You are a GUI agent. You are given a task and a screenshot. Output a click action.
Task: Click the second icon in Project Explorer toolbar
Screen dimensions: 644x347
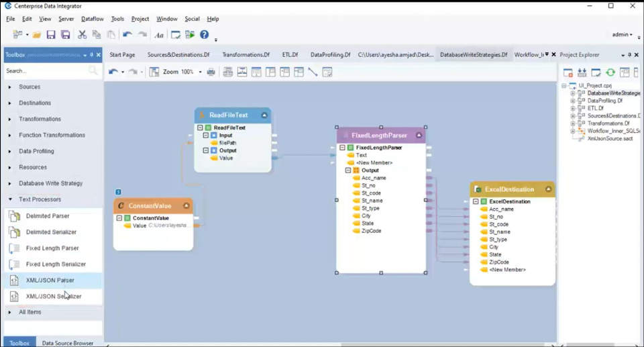coord(582,72)
